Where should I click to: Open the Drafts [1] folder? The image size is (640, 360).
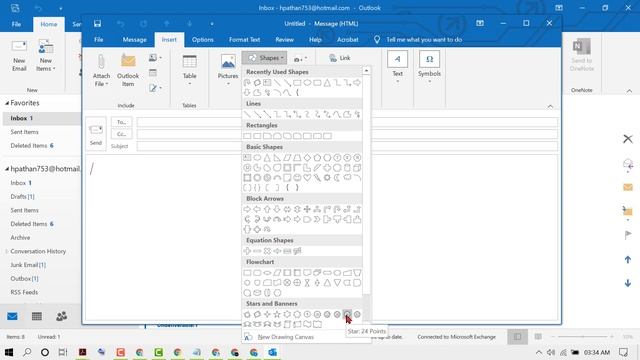click(x=22, y=196)
